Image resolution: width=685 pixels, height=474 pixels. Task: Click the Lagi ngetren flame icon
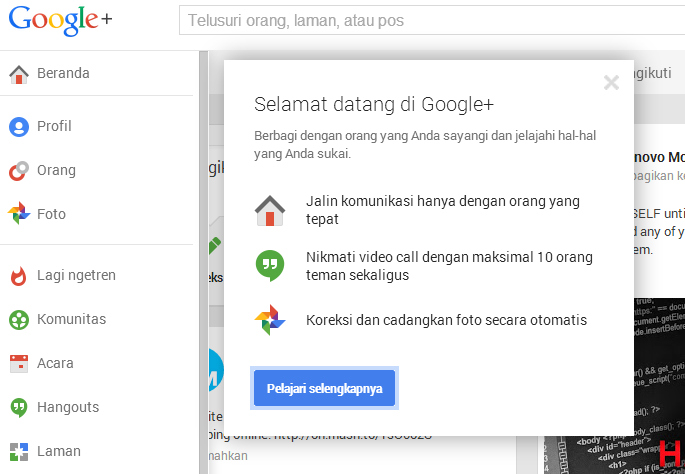click(18, 276)
